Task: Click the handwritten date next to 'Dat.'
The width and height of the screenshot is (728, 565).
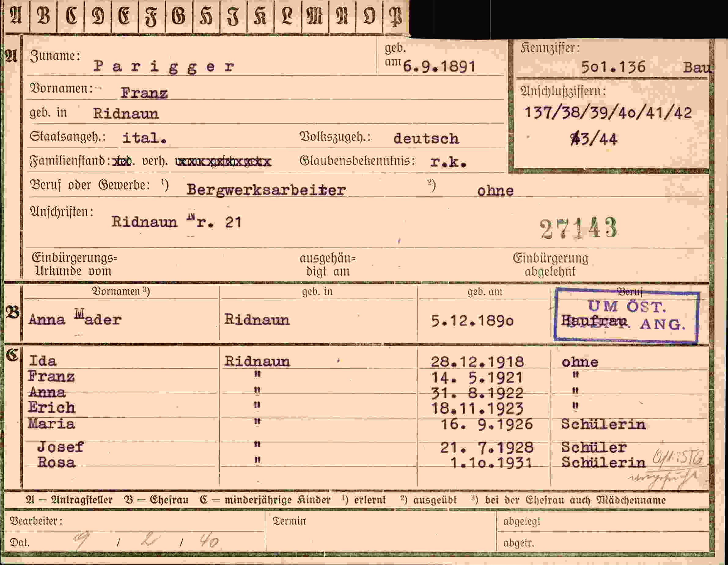Action: tap(147, 541)
